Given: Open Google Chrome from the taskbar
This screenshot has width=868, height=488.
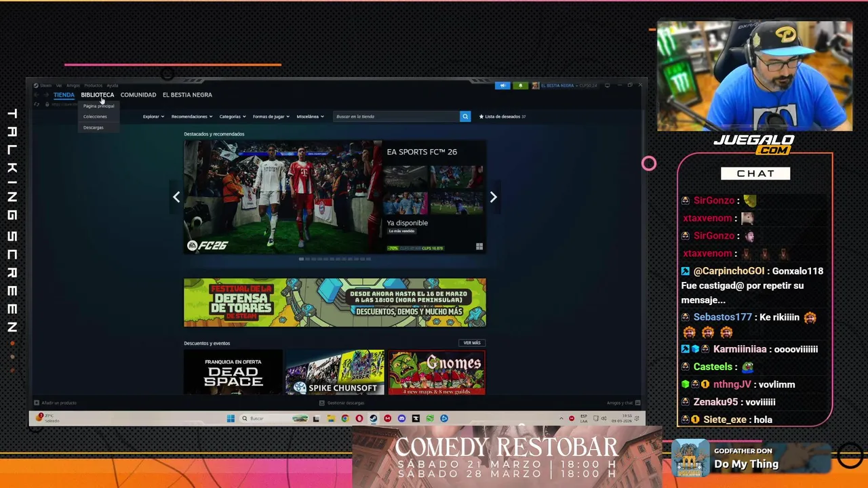Looking at the screenshot, I should (345, 418).
